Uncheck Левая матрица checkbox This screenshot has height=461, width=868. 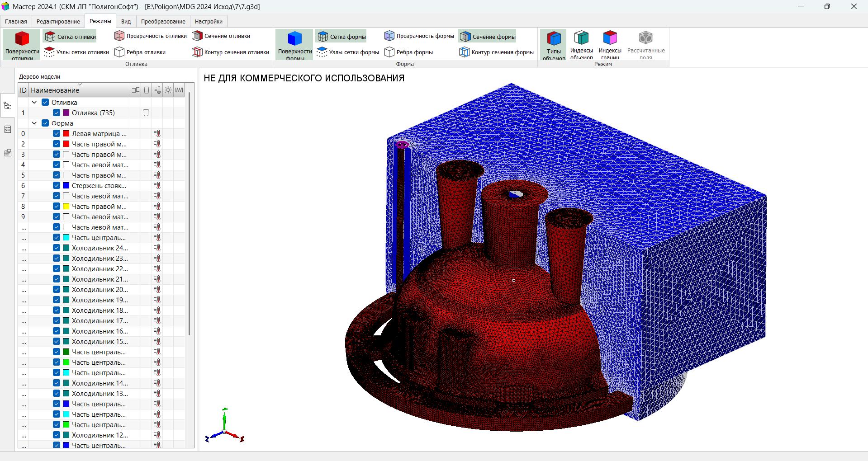pyautogui.click(x=57, y=133)
